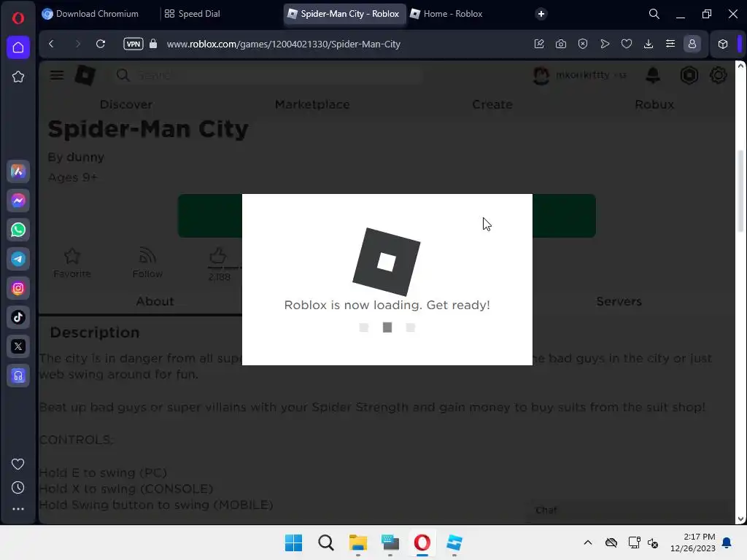Open the Opera account profile icon
This screenshot has height=560, width=747.
(x=692, y=44)
